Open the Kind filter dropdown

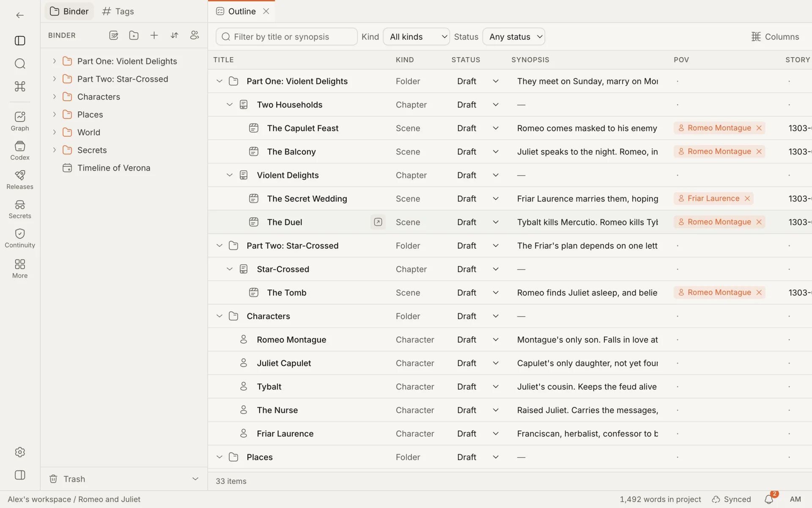coord(416,37)
